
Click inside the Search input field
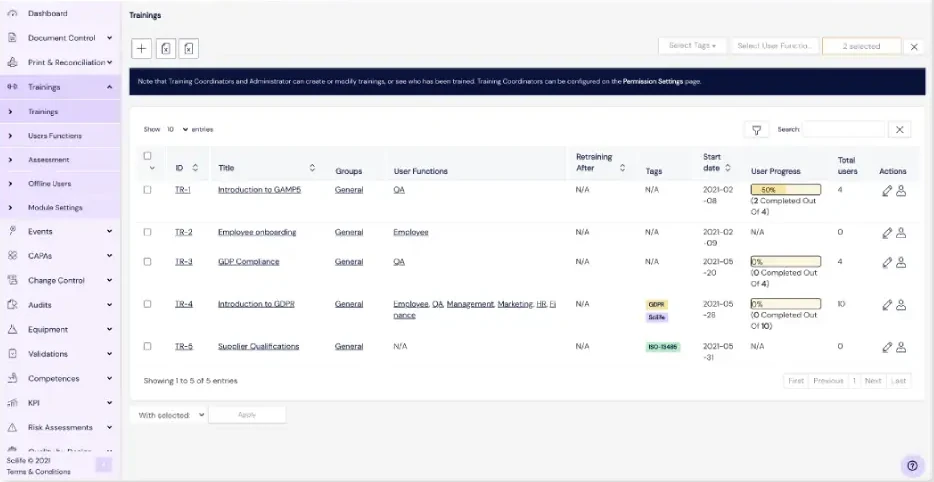click(843, 129)
